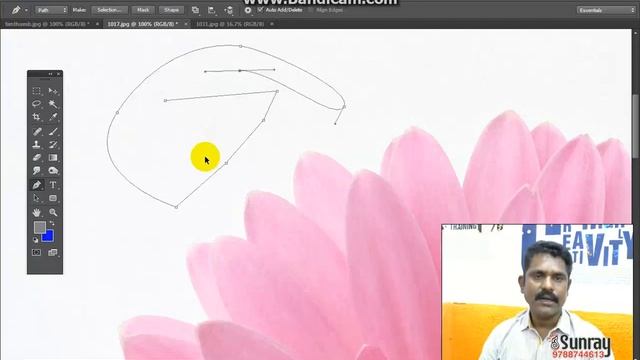
Task: Toggle Quick Mask mode
Action: (36, 253)
